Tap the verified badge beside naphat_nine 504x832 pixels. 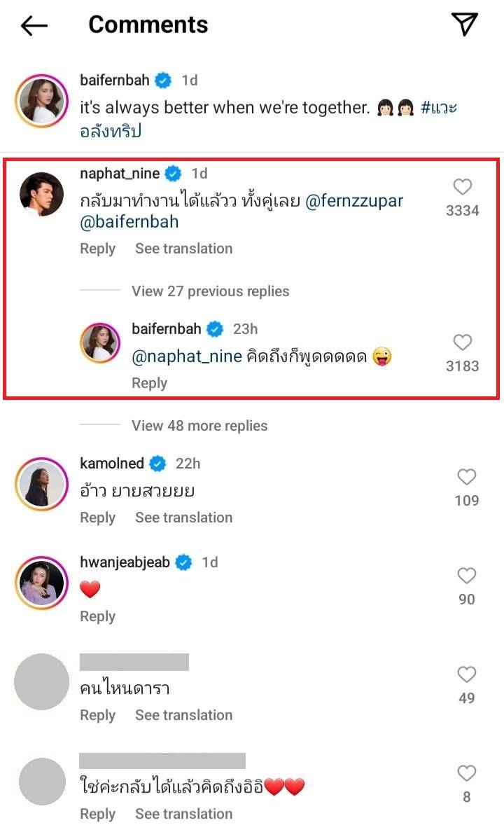coord(171,173)
